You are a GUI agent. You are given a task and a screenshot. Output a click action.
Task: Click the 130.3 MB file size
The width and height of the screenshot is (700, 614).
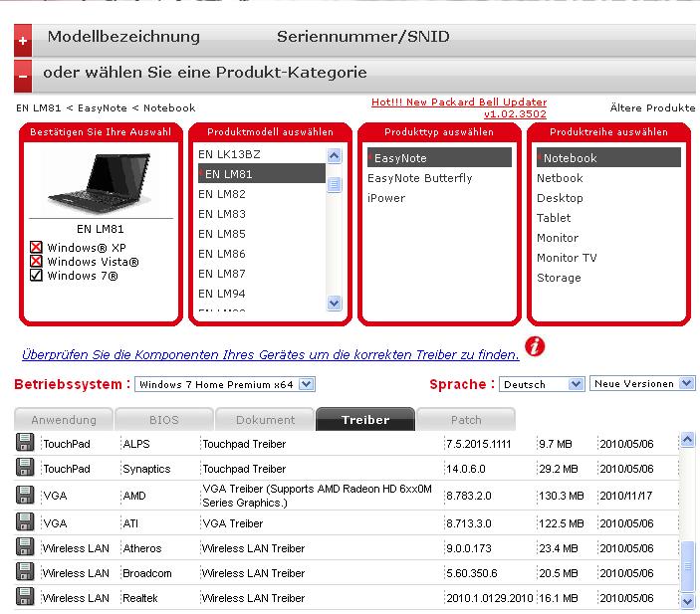point(562,496)
